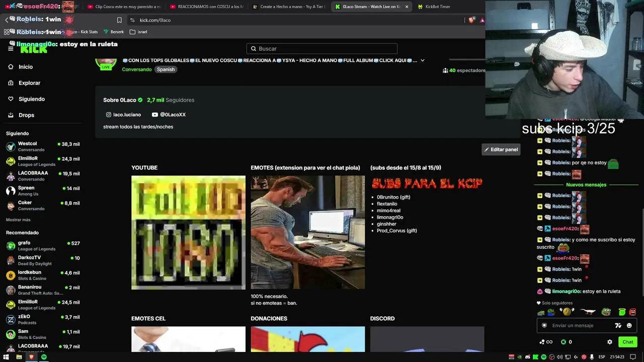Click the Conversando category link

[x=137, y=69]
